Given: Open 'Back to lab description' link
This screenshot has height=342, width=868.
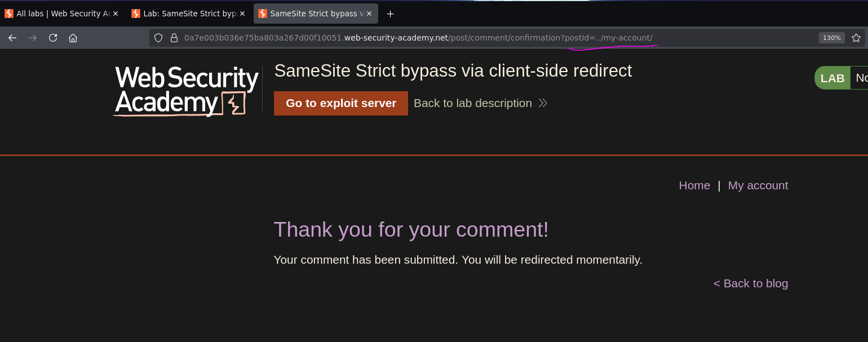Looking at the screenshot, I should pyautogui.click(x=473, y=103).
